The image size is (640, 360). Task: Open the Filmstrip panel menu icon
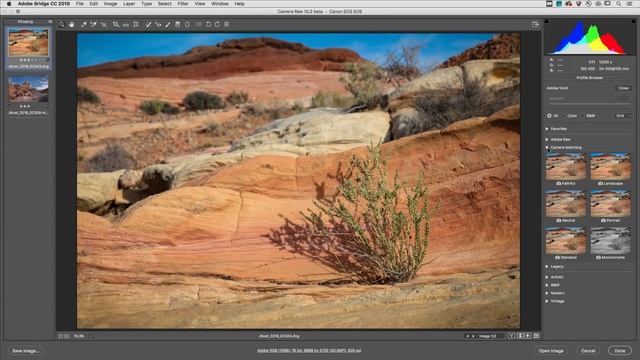point(50,22)
